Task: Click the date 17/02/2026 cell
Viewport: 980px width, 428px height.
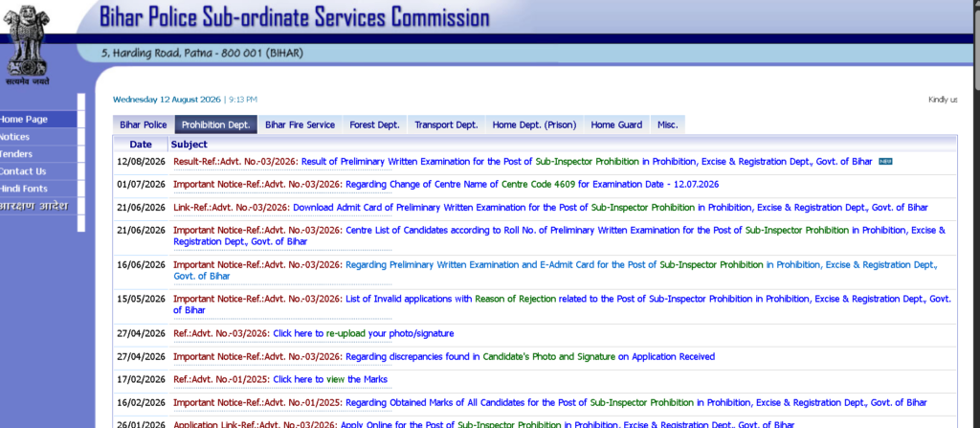Action: (141, 379)
